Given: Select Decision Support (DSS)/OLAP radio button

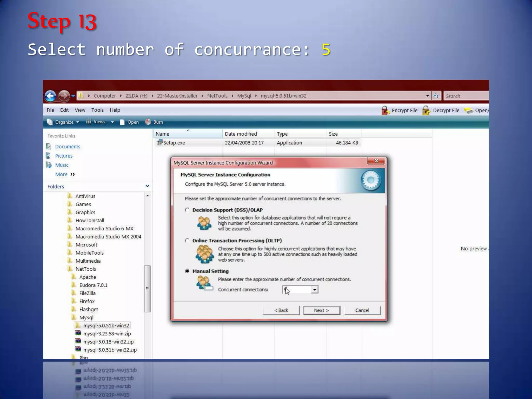Looking at the screenshot, I should click(187, 210).
